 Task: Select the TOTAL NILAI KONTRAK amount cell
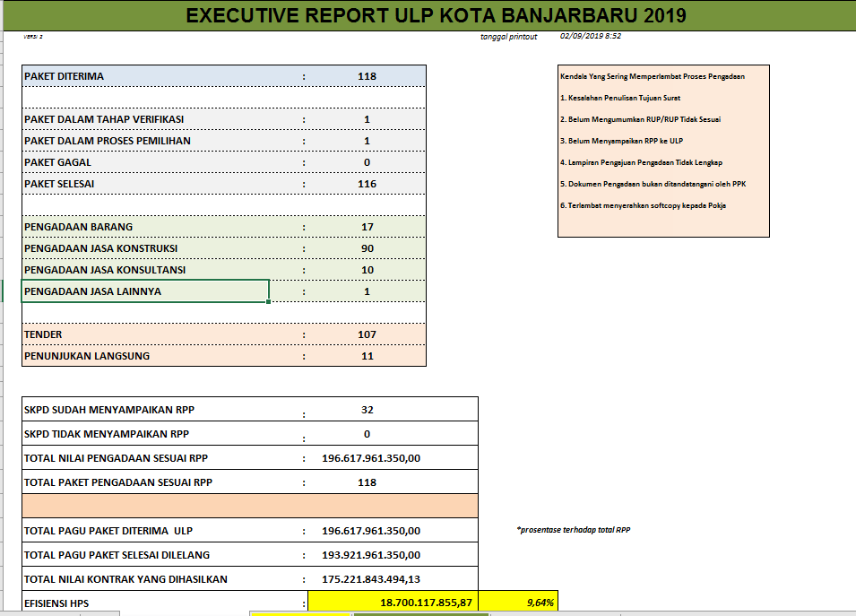[371, 579]
